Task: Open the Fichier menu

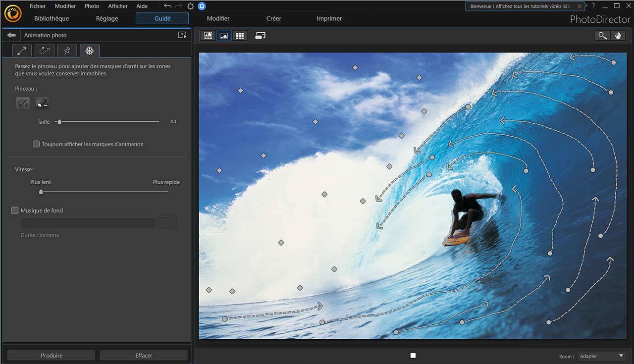Action: pos(37,6)
